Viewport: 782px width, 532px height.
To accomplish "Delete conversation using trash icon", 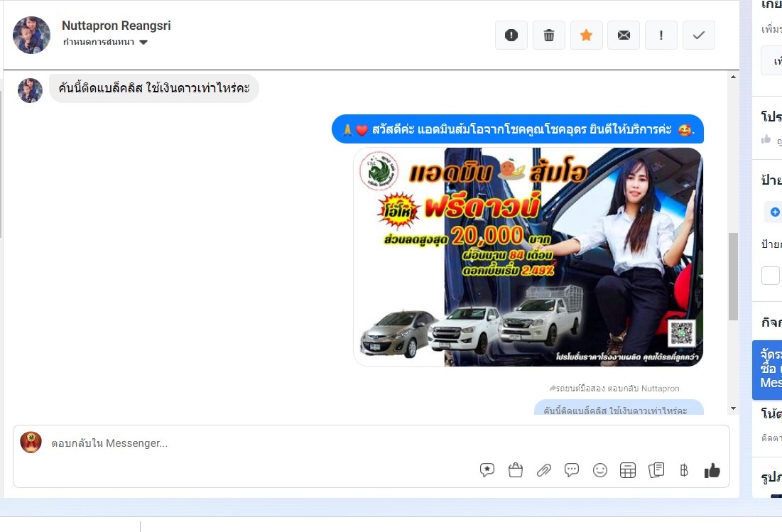I will (x=549, y=36).
